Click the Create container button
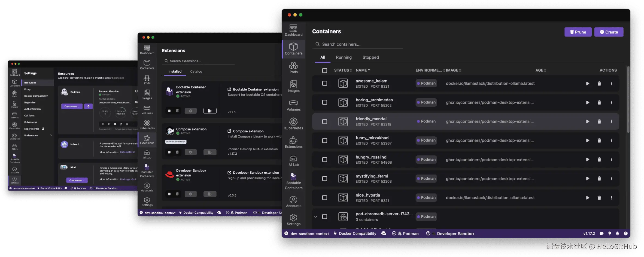 [x=609, y=32]
